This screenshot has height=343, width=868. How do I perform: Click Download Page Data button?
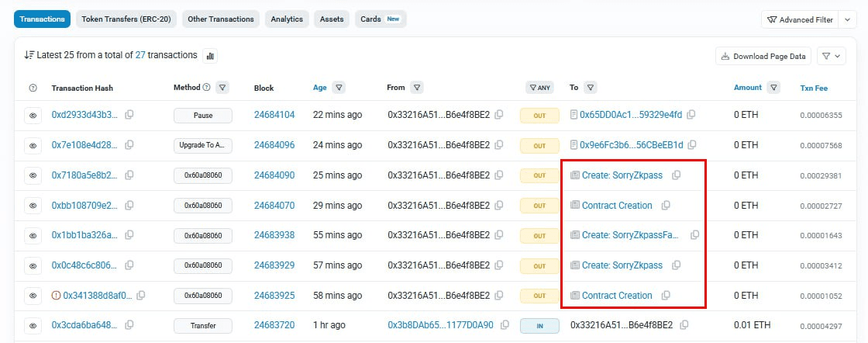(763, 56)
